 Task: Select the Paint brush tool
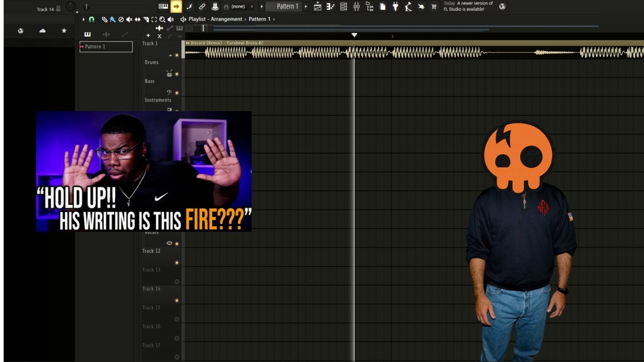(x=113, y=19)
